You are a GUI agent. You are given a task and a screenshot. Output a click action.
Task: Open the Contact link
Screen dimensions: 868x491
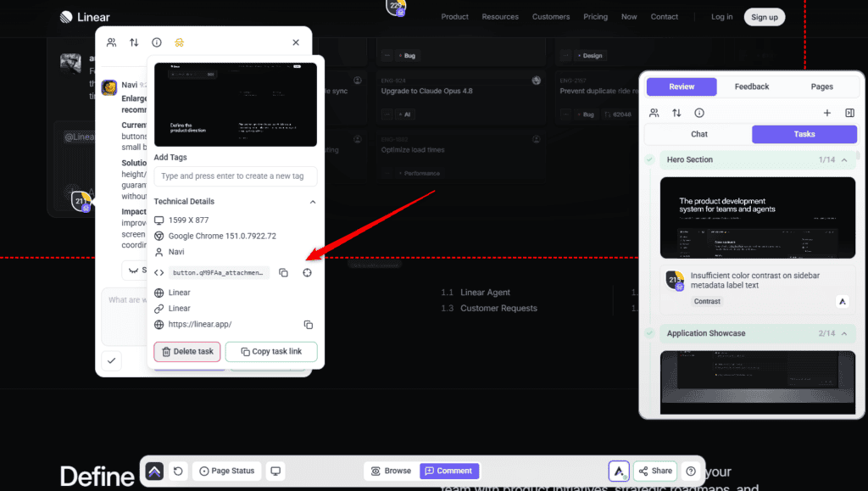click(665, 17)
